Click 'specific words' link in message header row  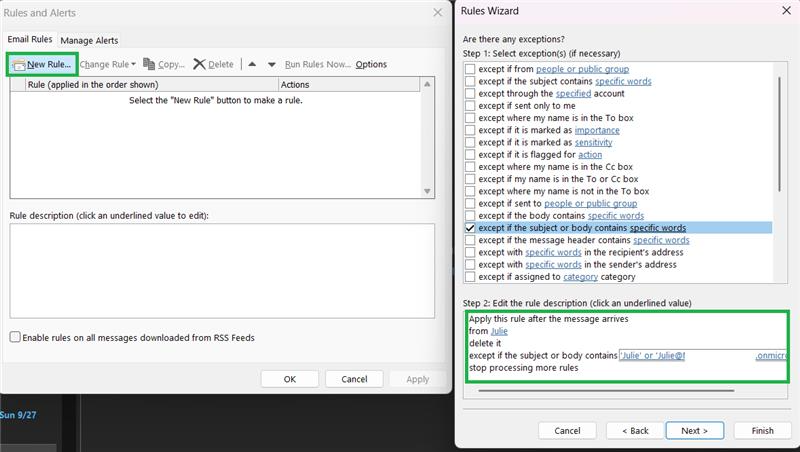[x=661, y=240]
